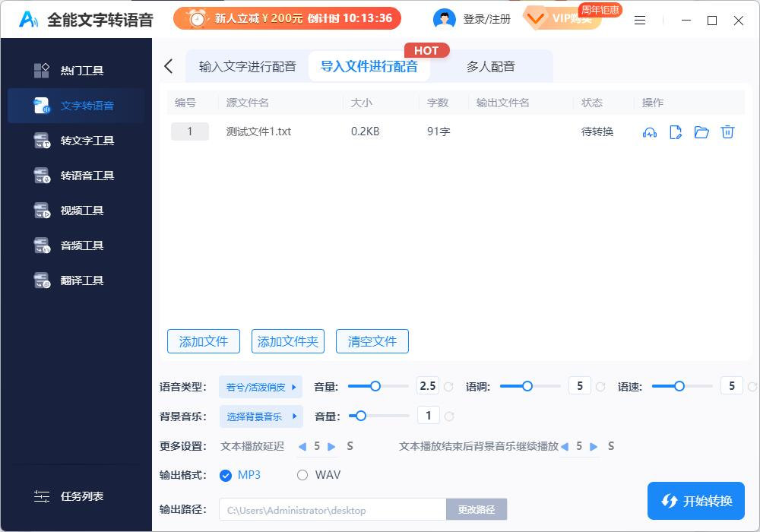Choose the WAV output format
The width and height of the screenshot is (760, 532).
pos(302,474)
